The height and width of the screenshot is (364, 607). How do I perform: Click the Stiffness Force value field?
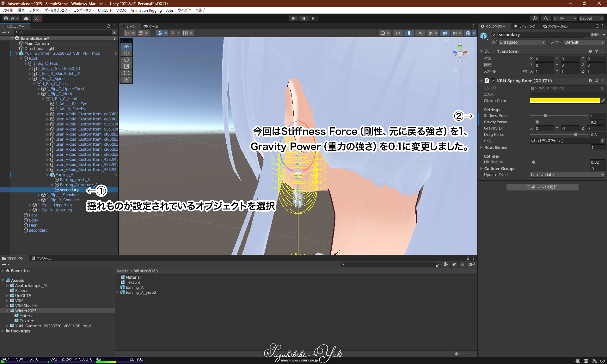[x=597, y=116]
